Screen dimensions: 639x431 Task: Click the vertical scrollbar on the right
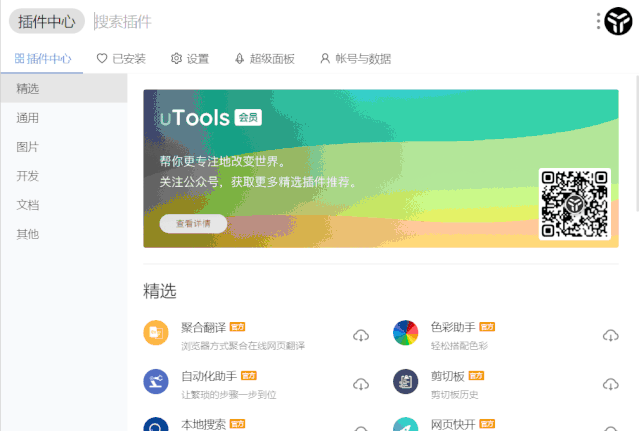pyautogui.click(x=637, y=143)
